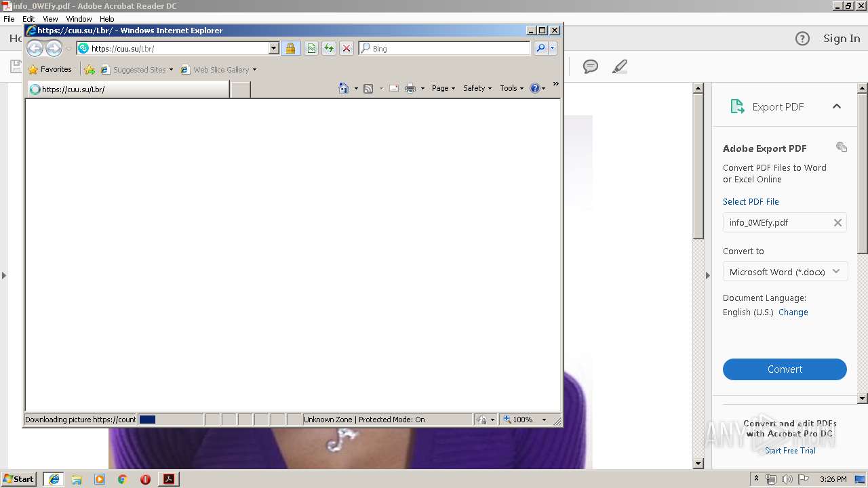The image size is (868, 488).
Task: Open Chrome from the taskbar
Action: (122, 479)
